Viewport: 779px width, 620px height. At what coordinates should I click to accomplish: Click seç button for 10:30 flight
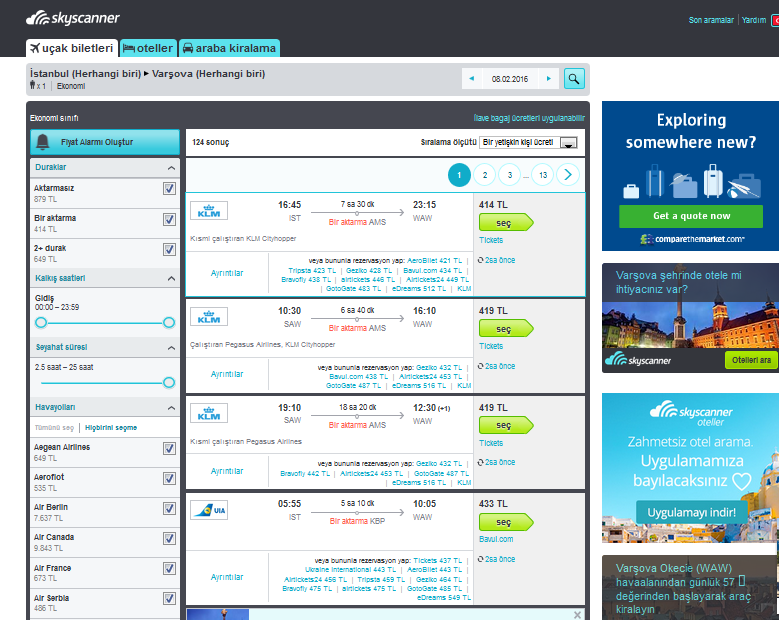(506, 328)
